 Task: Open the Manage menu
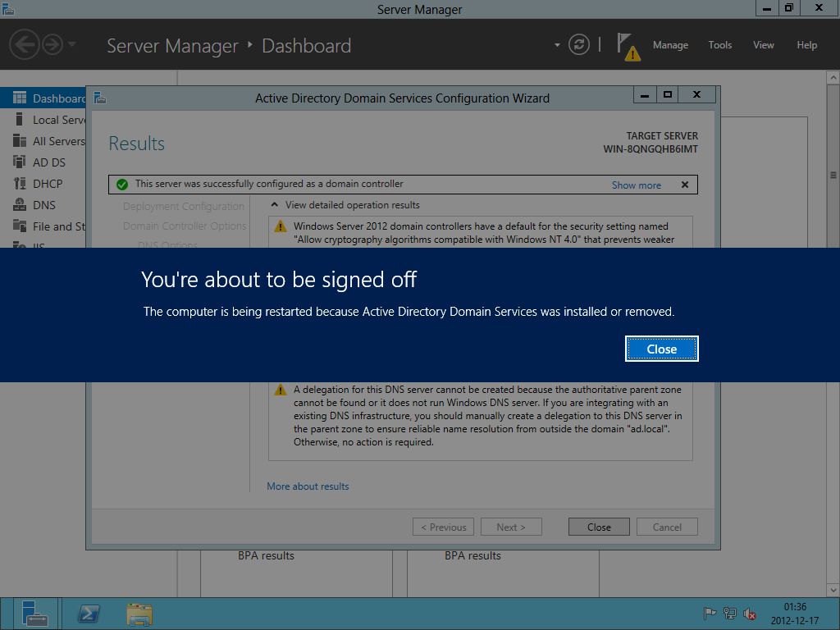(x=670, y=45)
